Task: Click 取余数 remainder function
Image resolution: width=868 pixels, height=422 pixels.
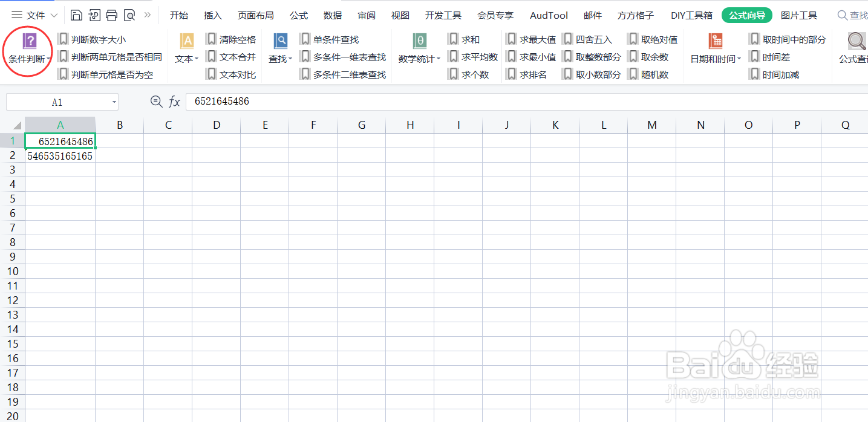Action: [648, 57]
